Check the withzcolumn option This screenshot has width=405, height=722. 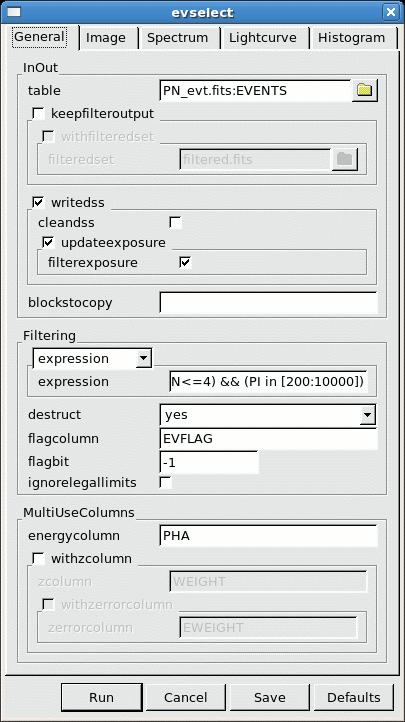[38, 559]
